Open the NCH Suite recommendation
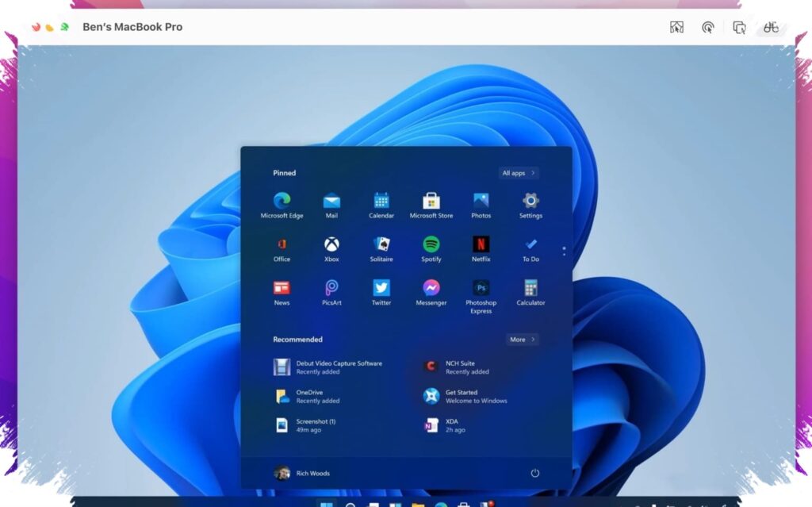This screenshot has height=507, width=812. tap(456, 367)
